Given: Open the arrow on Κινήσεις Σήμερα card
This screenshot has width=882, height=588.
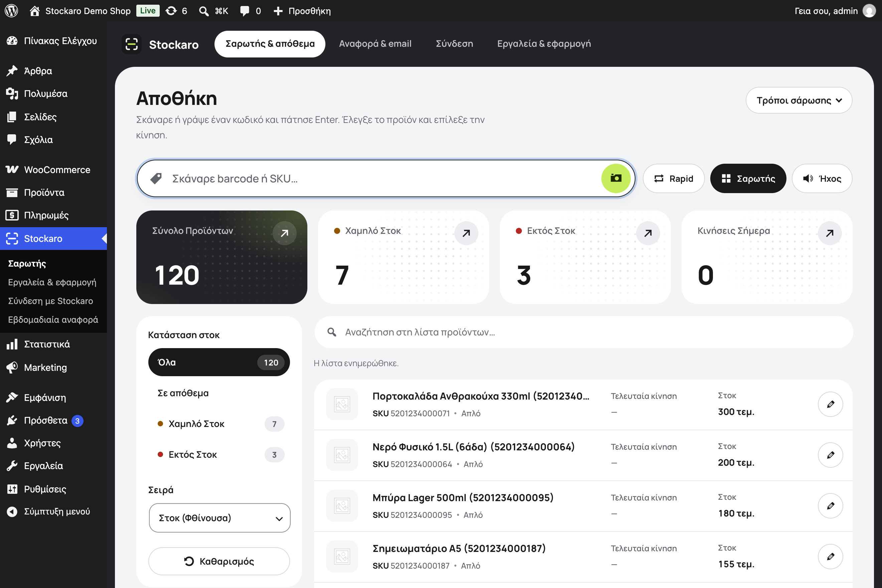Looking at the screenshot, I should (x=830, y=233).
